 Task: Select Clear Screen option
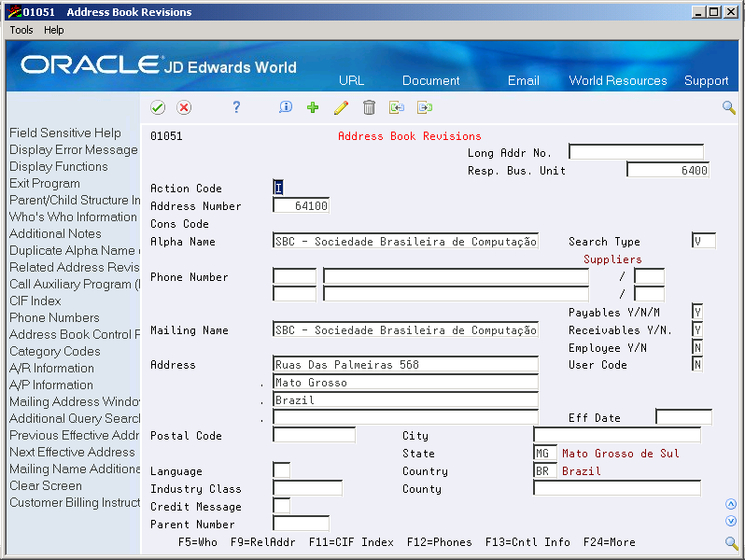(x=45, y=486)
